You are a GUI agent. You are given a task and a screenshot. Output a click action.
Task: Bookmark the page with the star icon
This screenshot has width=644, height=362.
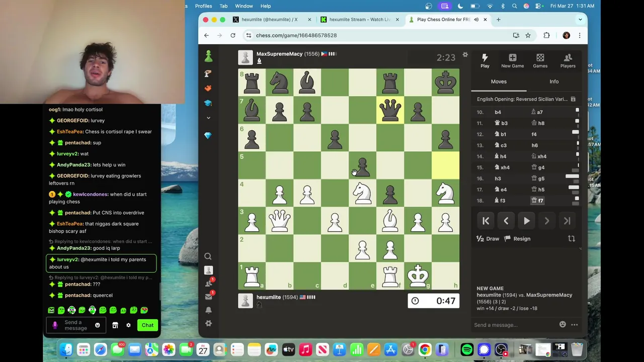pos(528,35)
